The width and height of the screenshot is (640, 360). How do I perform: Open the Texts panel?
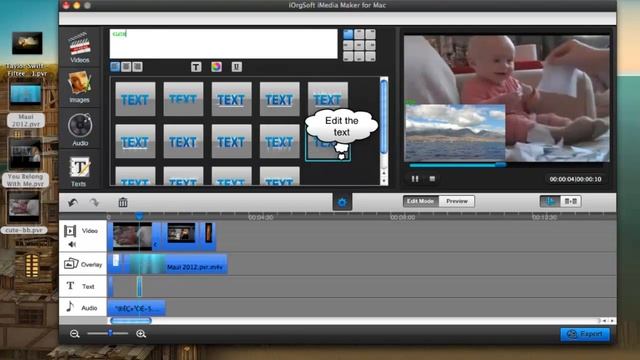tap(79, 171)
